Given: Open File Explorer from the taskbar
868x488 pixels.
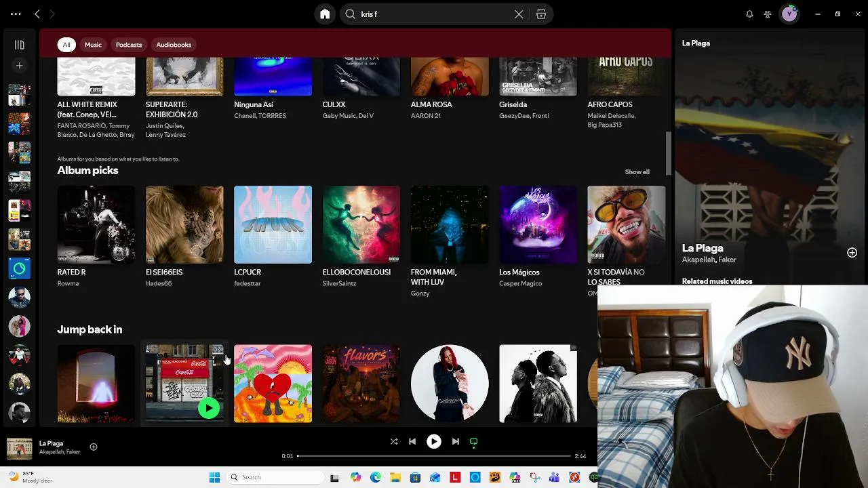Looking at the screenshot, I should point(395,477).
